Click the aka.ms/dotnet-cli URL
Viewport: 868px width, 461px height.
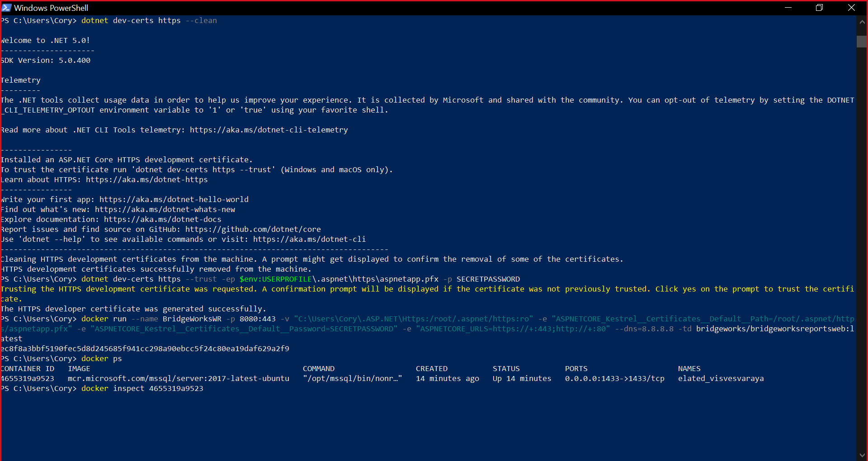(309, 240)
